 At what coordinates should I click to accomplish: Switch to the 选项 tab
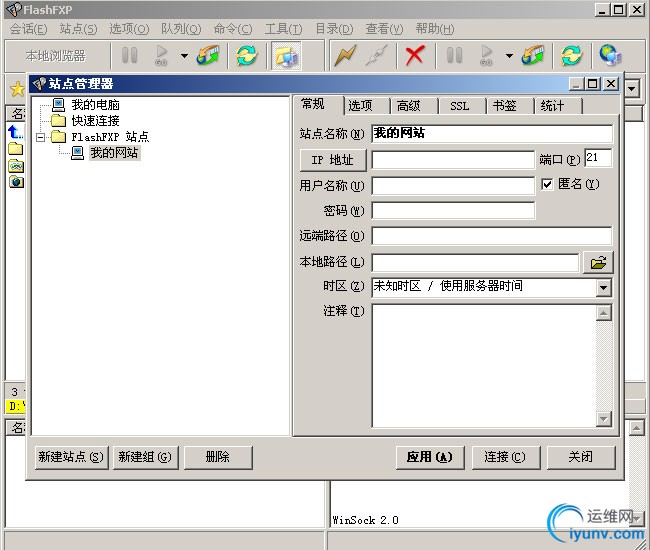click(x=366, y=106)
